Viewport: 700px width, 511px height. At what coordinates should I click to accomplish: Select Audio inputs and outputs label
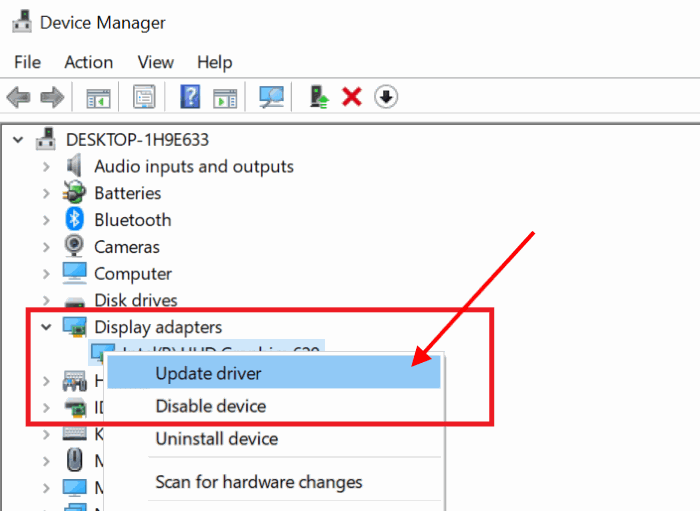(194, 166)
